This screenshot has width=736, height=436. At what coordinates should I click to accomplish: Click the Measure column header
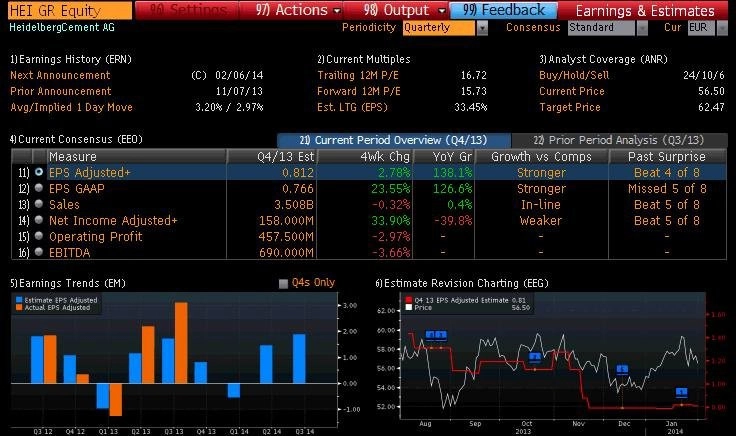(x=136, y=156)
